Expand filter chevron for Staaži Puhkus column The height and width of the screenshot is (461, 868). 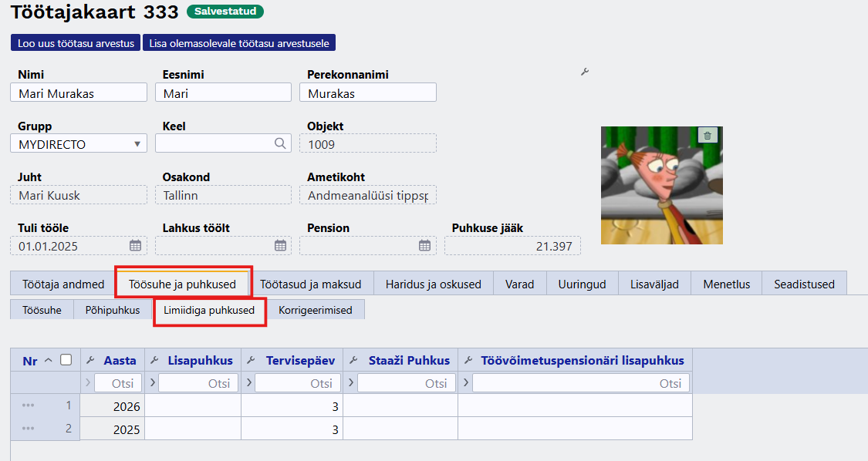click(350, 383)
